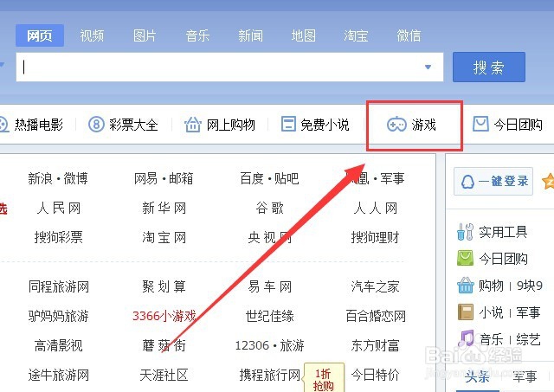Viewport: 554px width, 392px height.
Task: Switch to the 音乐 search tab
Action: (197, 35)
